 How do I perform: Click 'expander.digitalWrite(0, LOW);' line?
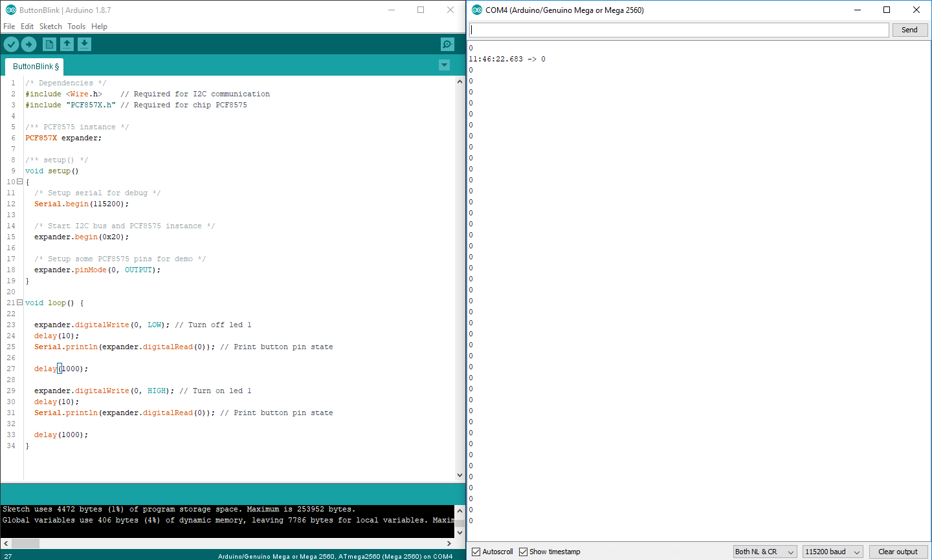pyautogui.click(x=102, y=325)
